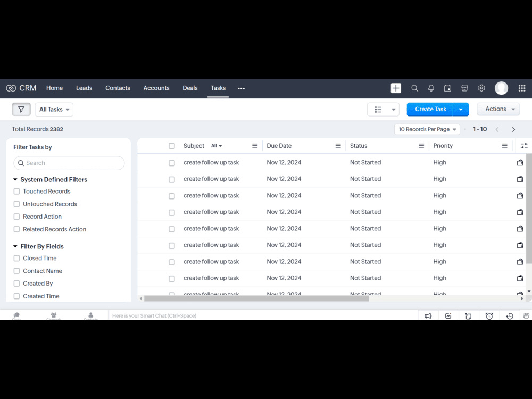The height and width of the screenshot is (399, 532).
Task: Open the search magnifier in top bar
Action: [x=414, y=88]
